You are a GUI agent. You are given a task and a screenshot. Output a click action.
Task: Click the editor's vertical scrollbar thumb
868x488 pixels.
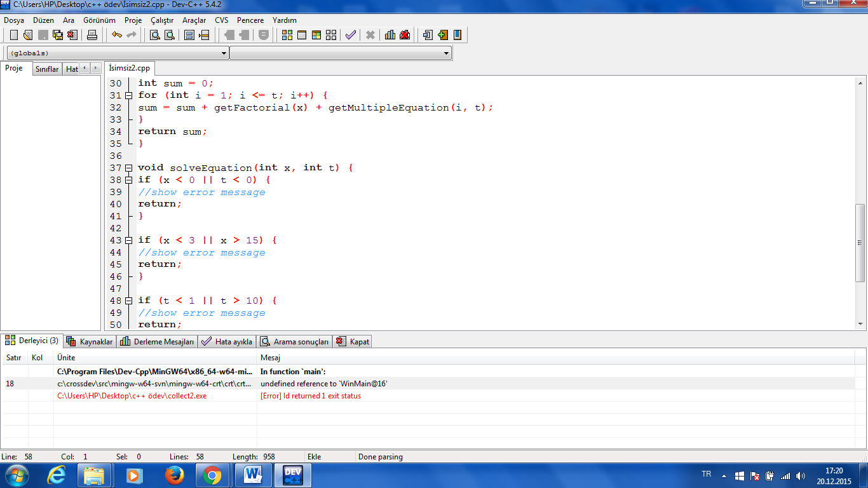pos(860,242)
